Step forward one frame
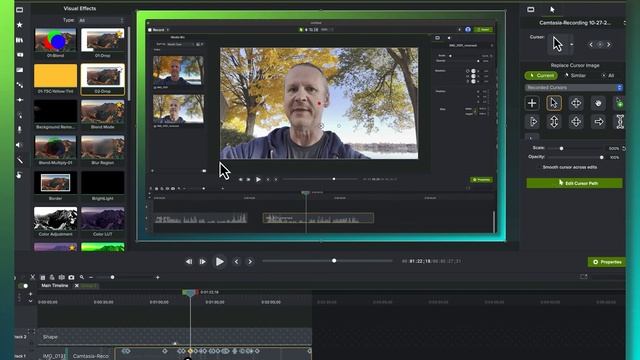 202,262
